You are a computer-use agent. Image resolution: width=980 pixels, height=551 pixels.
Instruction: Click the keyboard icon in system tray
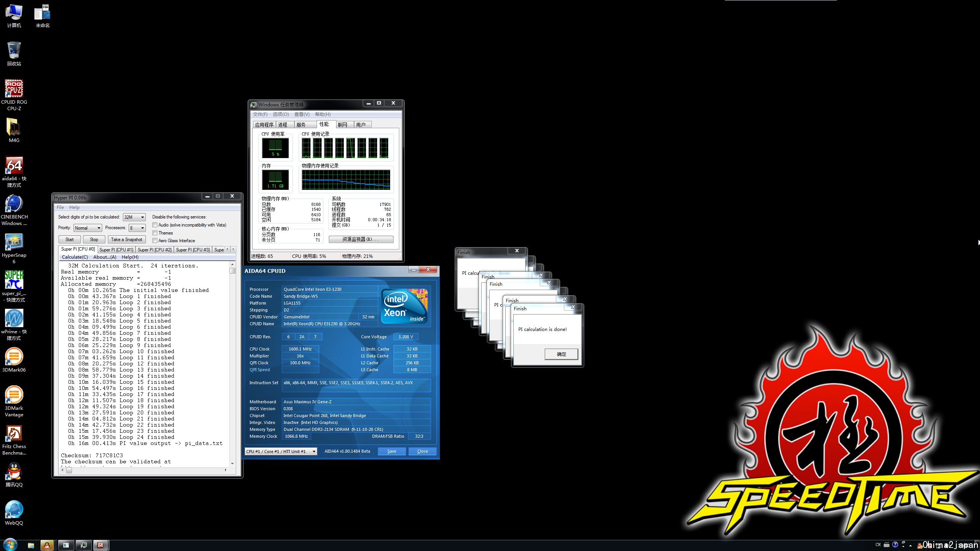887,544
